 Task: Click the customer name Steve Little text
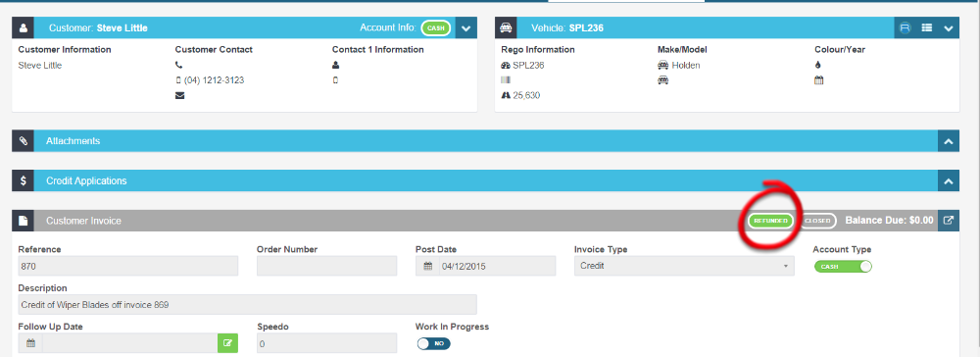(40, 65)
